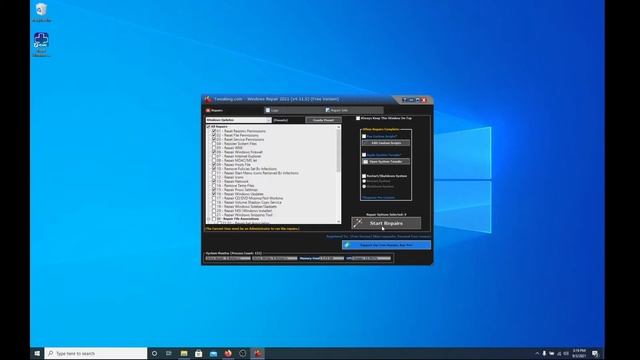This screenshot has width=640, height=360.
Task: Click the icon on Open System Tweaks button
Action: click(366, 162)
